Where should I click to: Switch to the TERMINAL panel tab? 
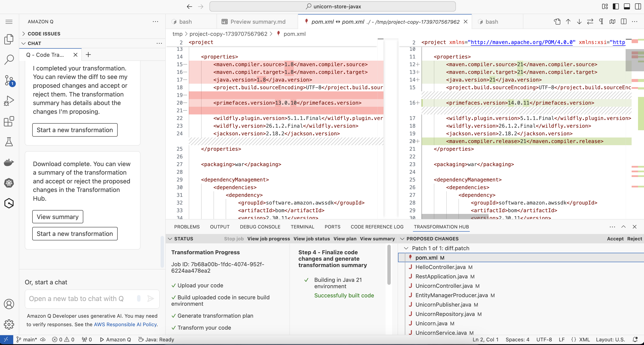click(302, 227)
